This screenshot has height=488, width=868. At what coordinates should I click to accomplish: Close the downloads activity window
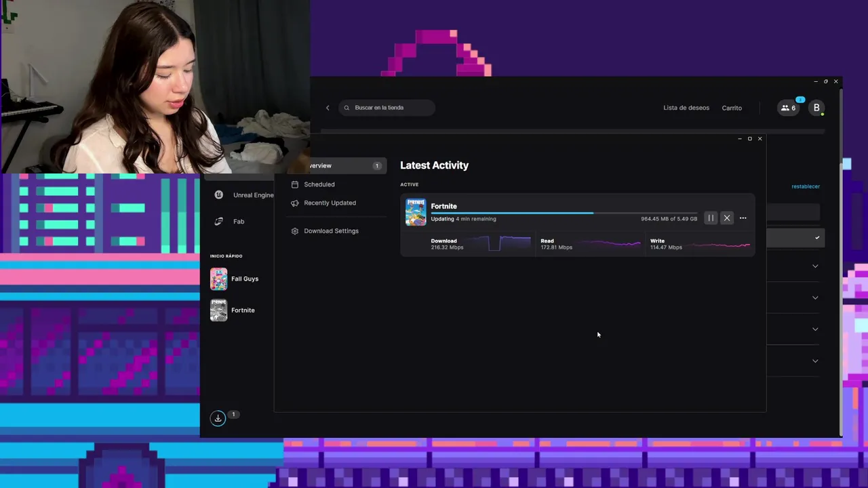(759, 139)
